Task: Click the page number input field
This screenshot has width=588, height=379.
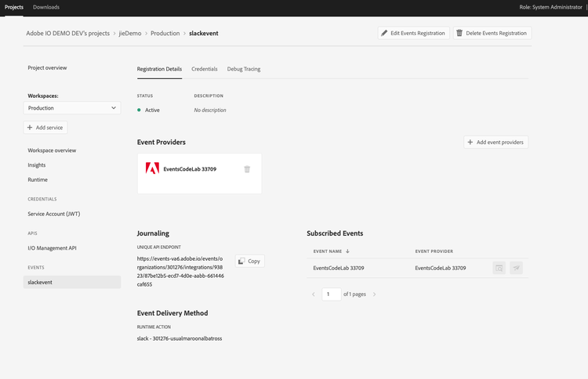Action: pos(331,294)
